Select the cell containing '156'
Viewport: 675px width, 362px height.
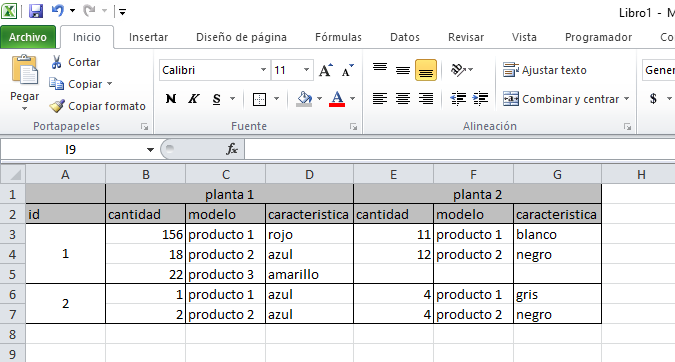point(146,234)
